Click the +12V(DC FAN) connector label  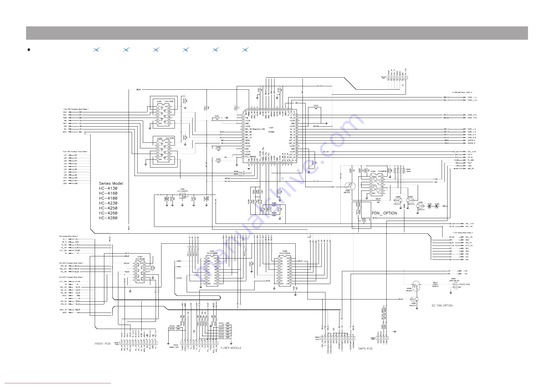pyautogui.click(x=464, y=284)
